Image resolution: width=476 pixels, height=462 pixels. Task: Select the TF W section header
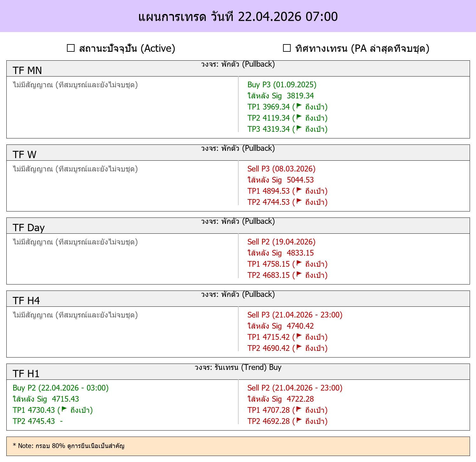(x=238, y=153)
